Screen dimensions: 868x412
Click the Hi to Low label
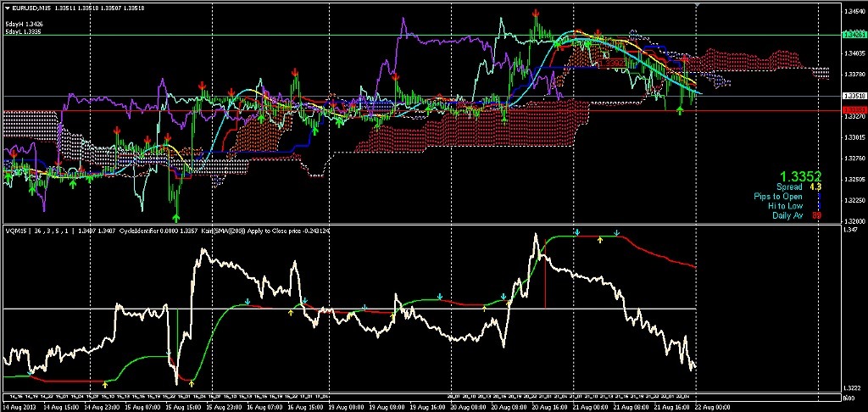click(x=785, y=205)
